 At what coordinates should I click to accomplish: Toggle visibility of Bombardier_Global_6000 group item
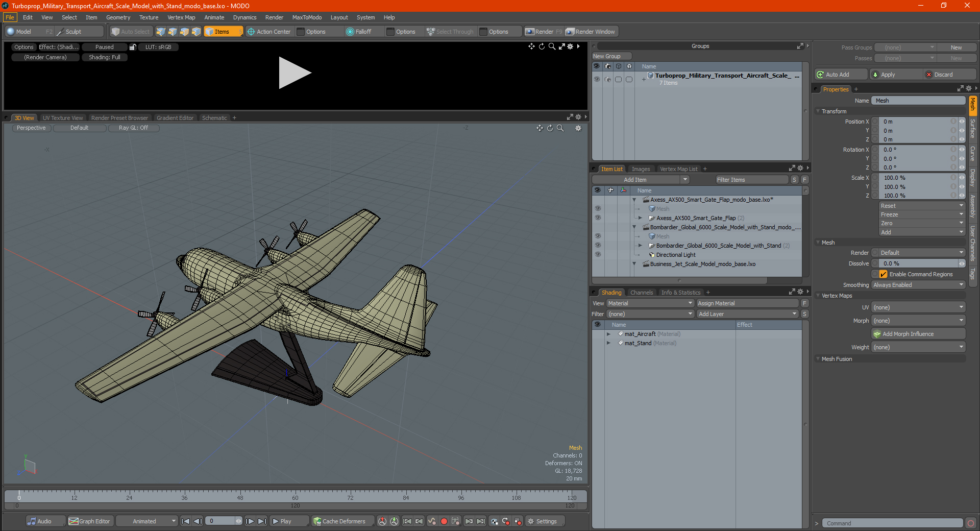tap(598, 245)
